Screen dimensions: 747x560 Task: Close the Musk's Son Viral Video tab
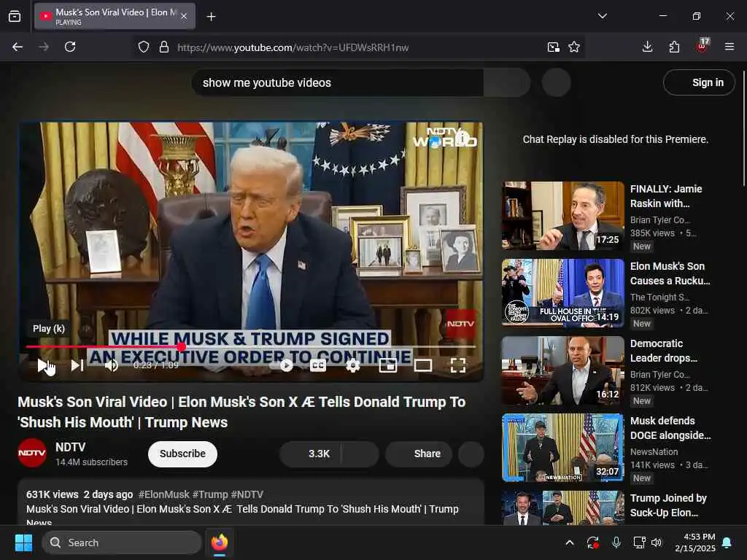click(184, 16)
